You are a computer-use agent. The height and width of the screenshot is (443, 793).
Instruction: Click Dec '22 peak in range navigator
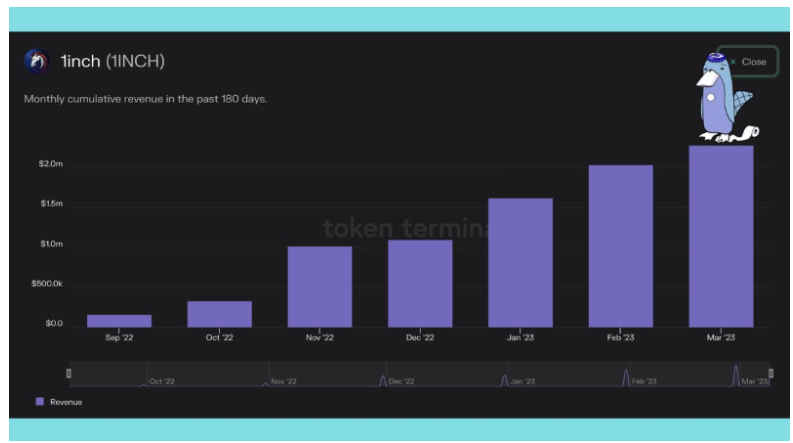tap(383, 380)
